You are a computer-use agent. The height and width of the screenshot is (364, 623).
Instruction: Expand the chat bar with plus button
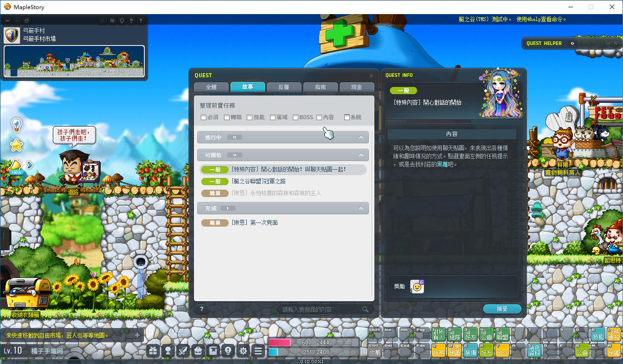click(137, 335)
